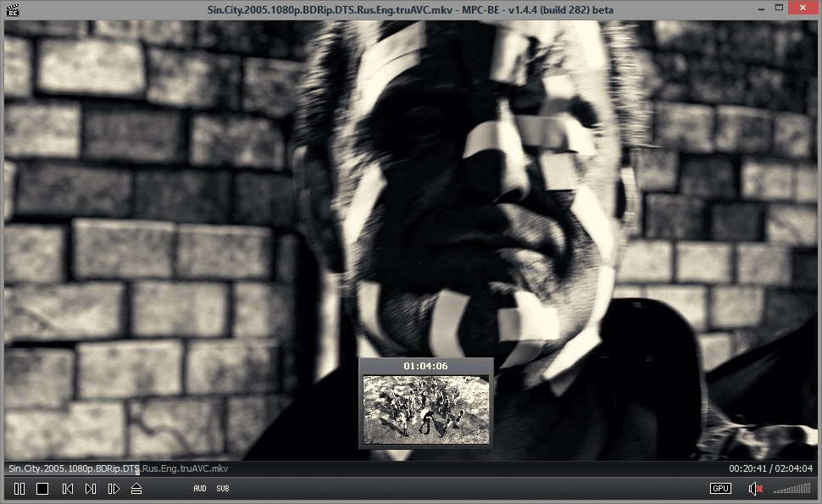Skip to the previous chapter
Viewport: 822px width, 504px height.
(x=68, y=489)
